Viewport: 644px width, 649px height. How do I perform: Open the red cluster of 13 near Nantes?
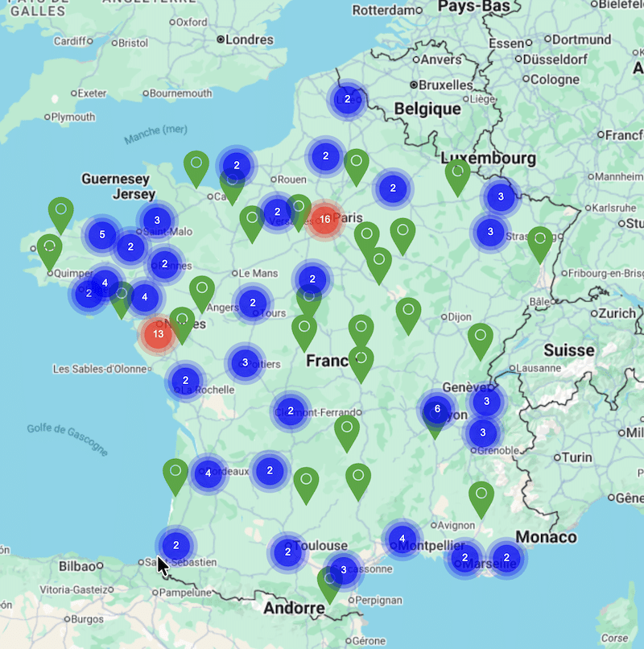click(158, 334)
